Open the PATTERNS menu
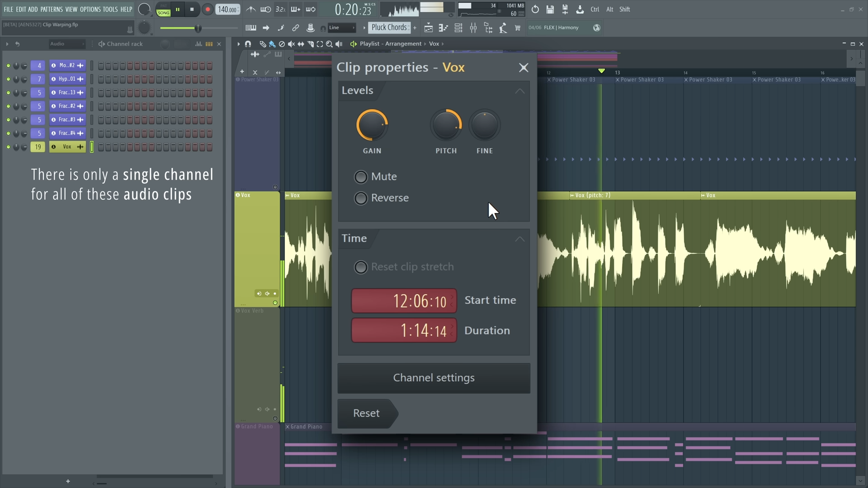Screen dimensions: 868x488 (52, 9)
